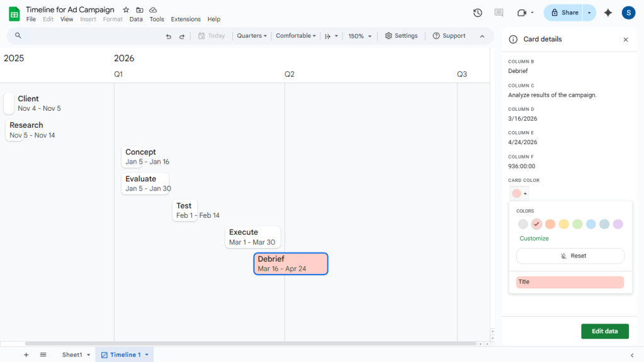644x362 pixels.
Task: Click the Card details info icon
Action: pyautogui.click(x=513, y=40)
